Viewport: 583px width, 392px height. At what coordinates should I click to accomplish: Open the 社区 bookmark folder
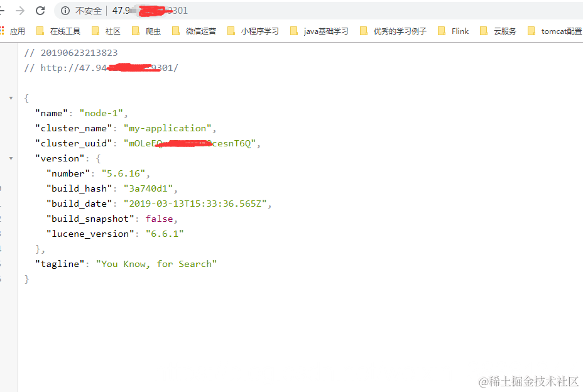106,31
